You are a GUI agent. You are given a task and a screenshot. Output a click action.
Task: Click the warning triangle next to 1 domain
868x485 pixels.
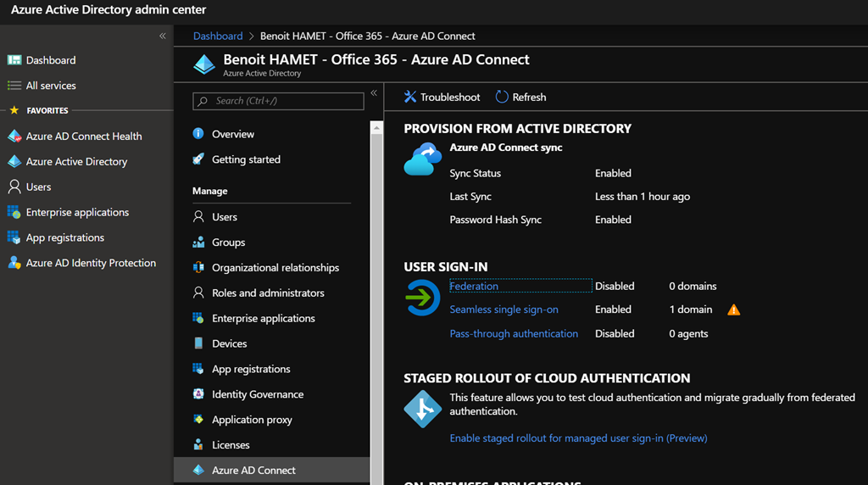click(x=734, y=310)
